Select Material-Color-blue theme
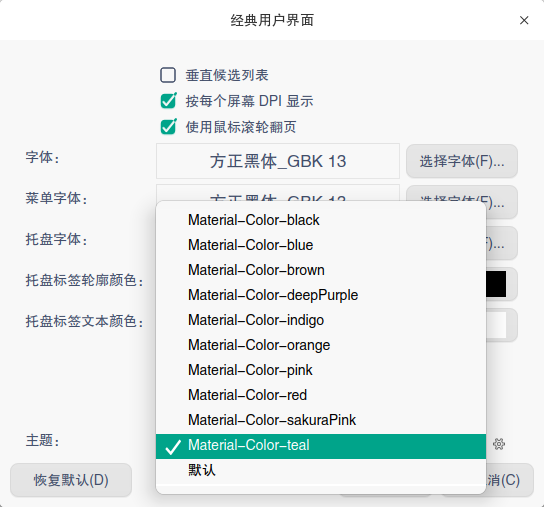 point(321,245)
